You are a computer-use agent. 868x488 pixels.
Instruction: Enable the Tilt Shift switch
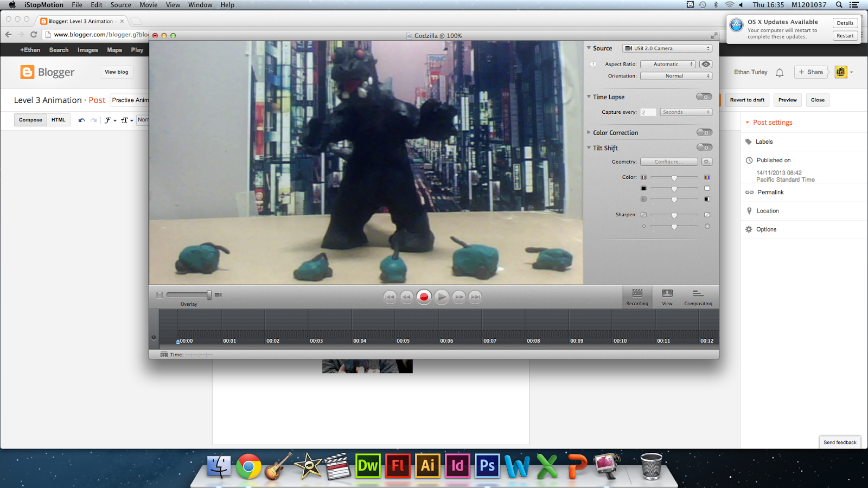(x=704, y=147)
